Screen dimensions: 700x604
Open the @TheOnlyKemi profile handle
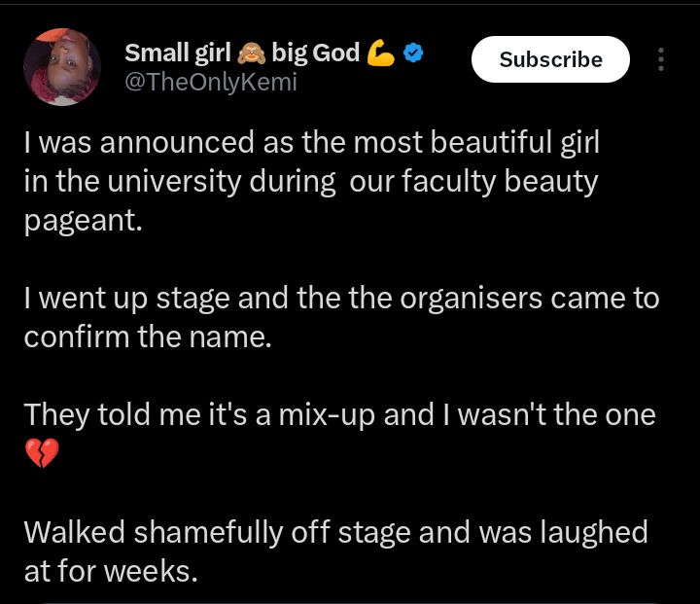coord(210,83)
